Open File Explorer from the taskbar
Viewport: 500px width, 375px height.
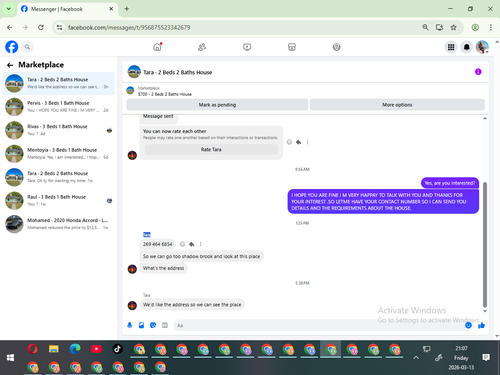click(54, 349)
